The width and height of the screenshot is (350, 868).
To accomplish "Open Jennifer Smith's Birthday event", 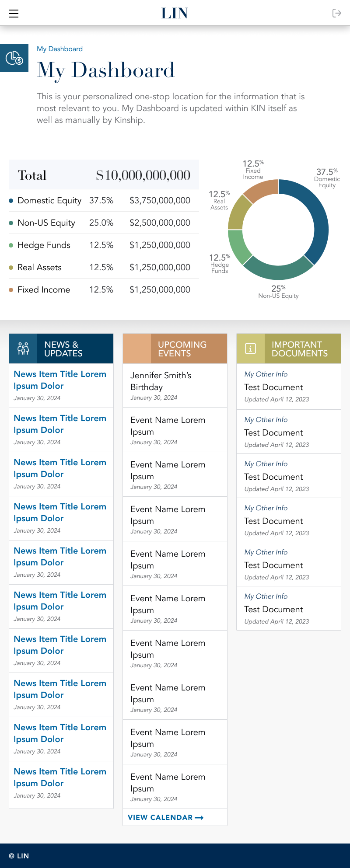I will pos(161,381).
